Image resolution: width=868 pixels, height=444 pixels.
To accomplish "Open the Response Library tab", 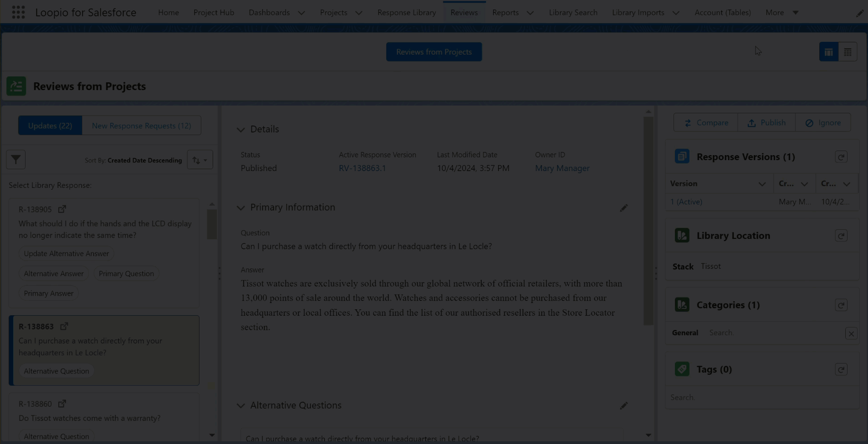I will [407, 12].
